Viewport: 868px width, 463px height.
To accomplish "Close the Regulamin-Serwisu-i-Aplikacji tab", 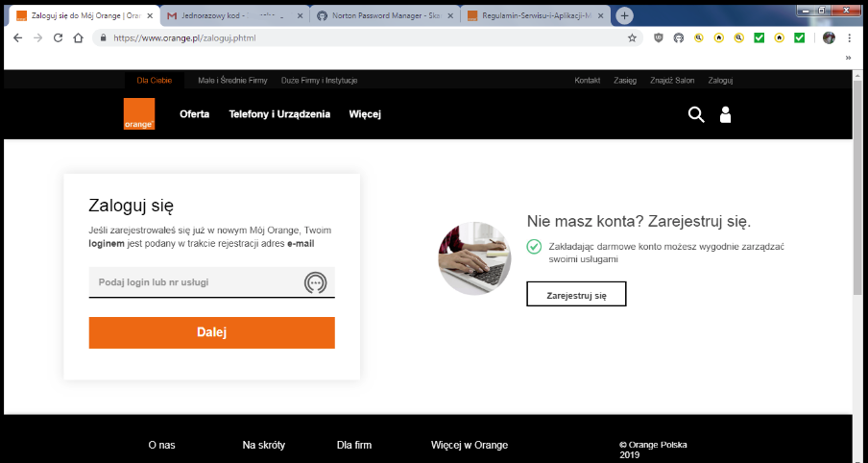I will [x=601, y=16].
